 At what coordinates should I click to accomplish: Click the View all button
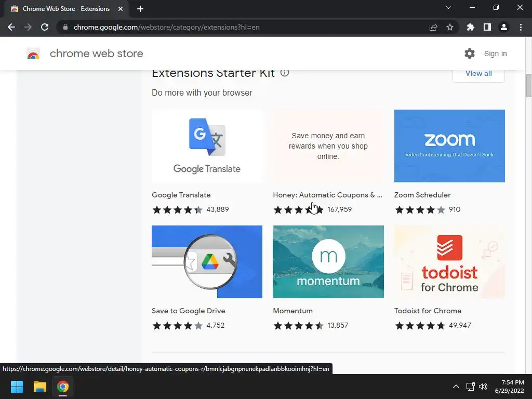tap(478, 74)
